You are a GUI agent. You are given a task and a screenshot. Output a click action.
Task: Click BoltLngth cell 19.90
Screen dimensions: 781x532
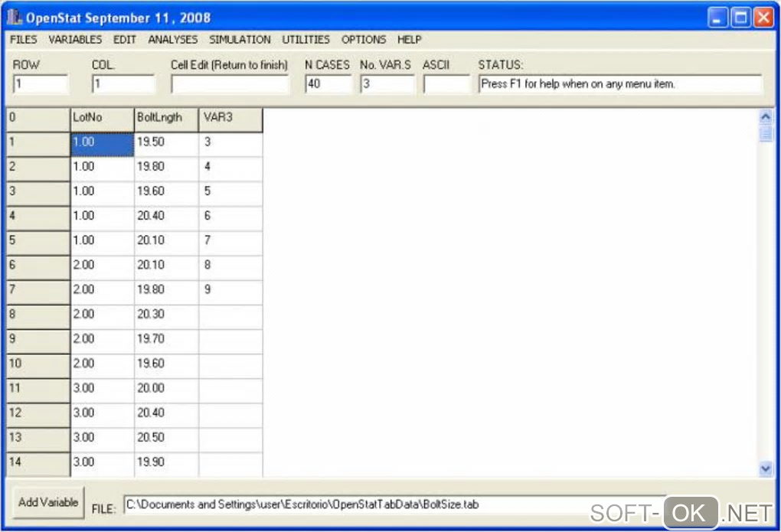tap(166, 465)
